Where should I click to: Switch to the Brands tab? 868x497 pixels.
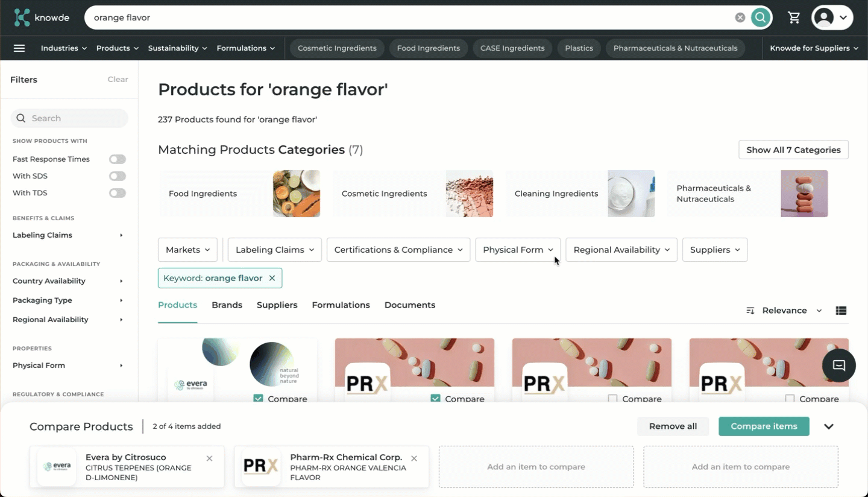point(227,305)
